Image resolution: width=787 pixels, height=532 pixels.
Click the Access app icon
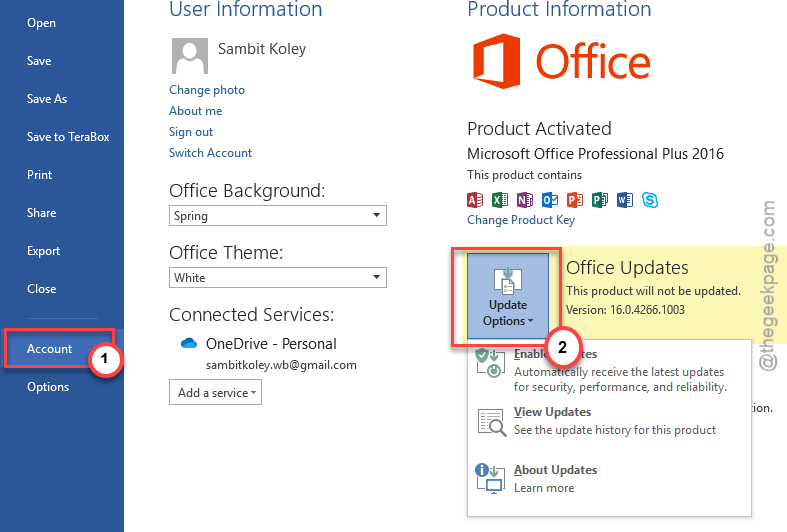pos(475,200)
